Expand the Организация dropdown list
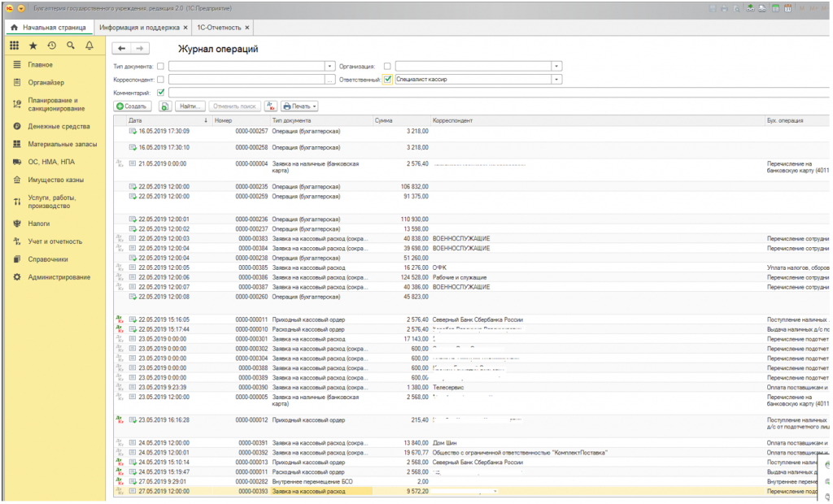This screenshot has height=504, width=833. point(556,67)
